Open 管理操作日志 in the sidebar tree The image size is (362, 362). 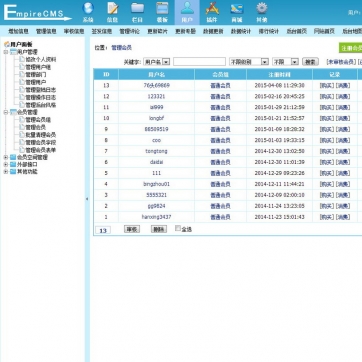tap(41, 97)
